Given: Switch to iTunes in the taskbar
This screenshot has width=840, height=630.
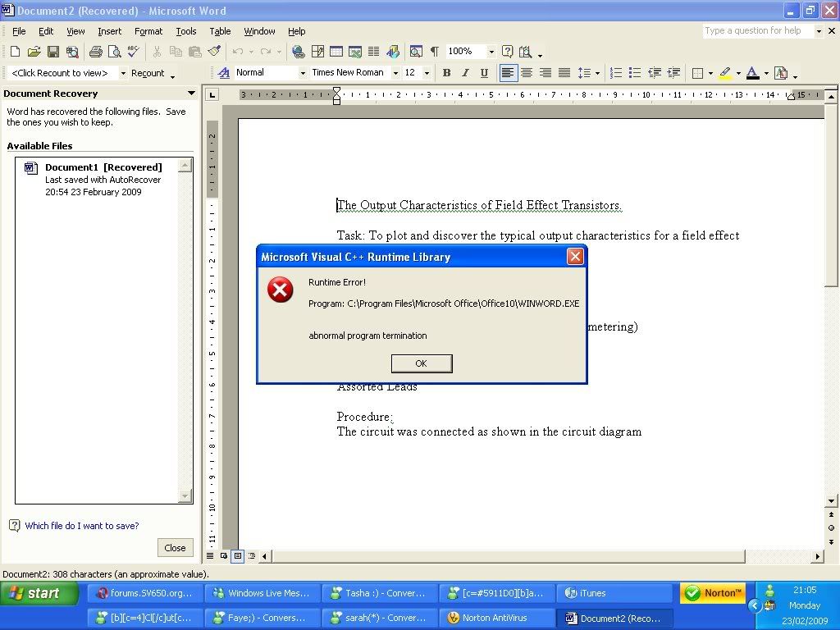Looking at the screenshot, I should point(614,593).
